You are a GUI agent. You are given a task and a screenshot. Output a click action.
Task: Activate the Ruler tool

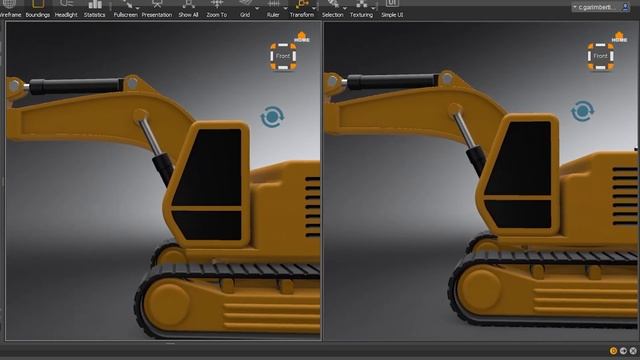point(273,9)
